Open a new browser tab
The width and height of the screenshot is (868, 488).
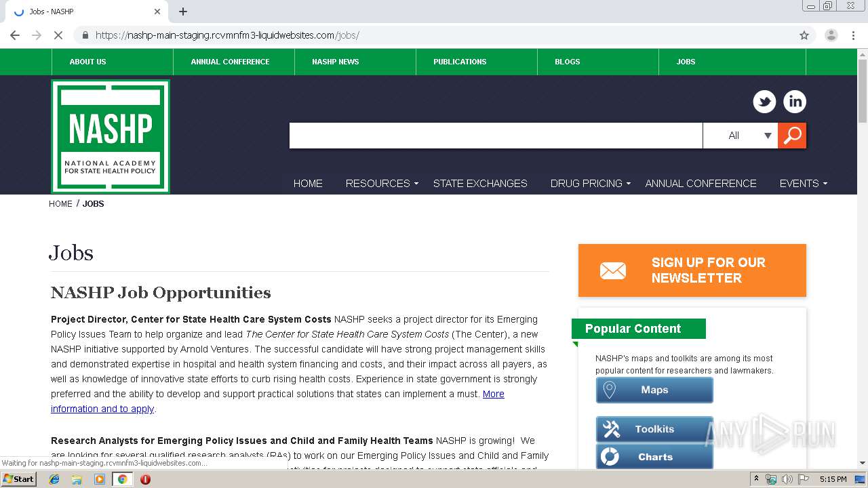pos(183,12)
